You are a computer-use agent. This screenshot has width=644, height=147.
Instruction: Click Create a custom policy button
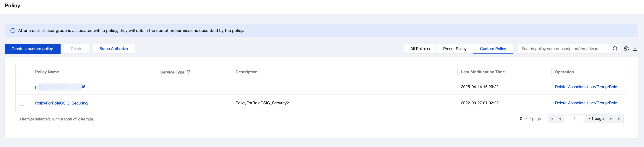click(33, 49)
